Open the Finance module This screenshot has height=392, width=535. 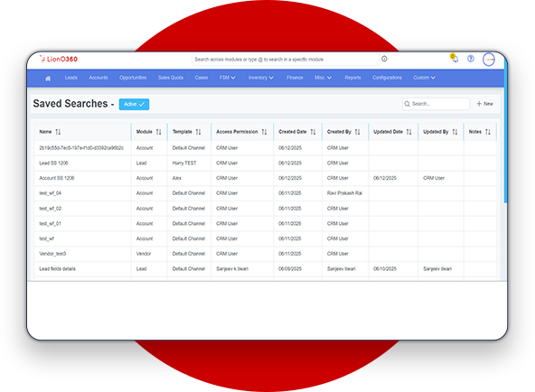[x=295, y=78]
